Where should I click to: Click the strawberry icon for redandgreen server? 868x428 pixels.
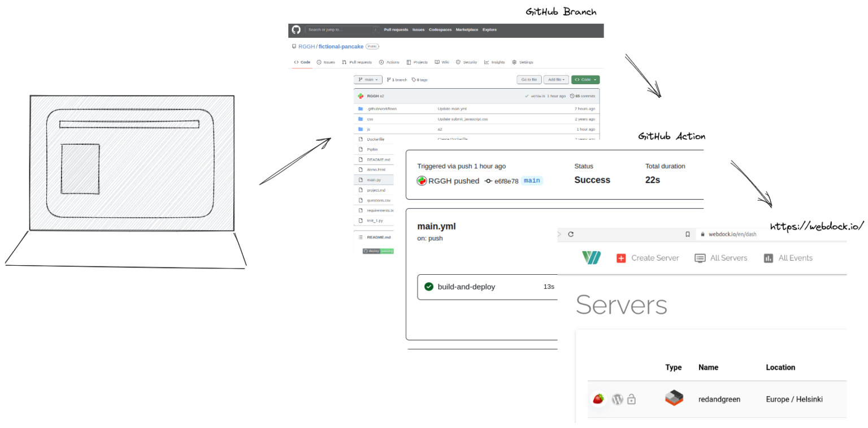[598, 399]
